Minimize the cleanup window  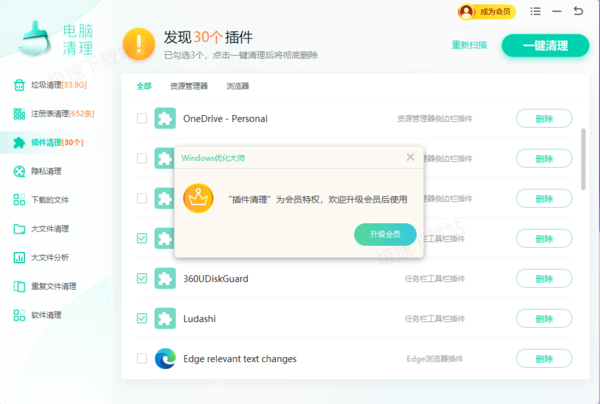pos(557,11)
